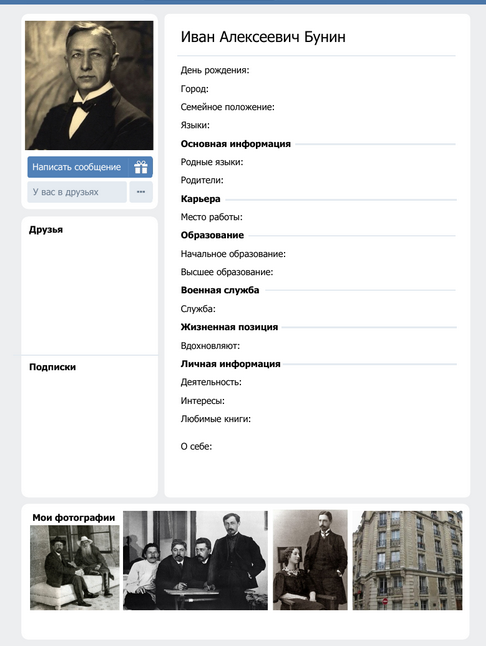
Task: Select the Образование section header
Action: click(212, 235)
